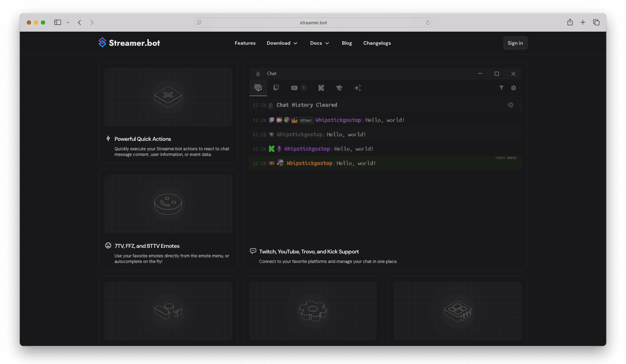626x364 pixels.
Task: Click the chat bubble icon beside platform support
Action: pyautogui.click(x=253, y=251)
